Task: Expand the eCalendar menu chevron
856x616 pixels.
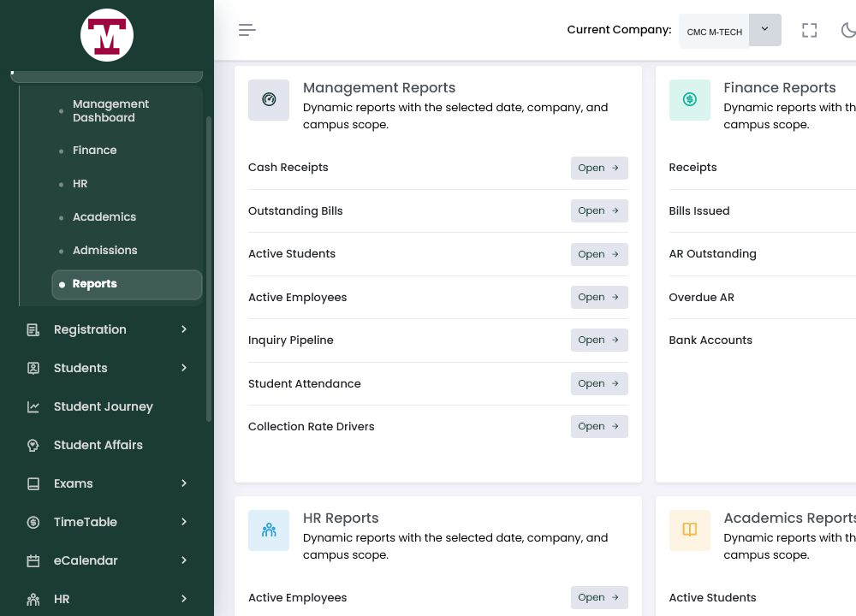Action: 184,560
